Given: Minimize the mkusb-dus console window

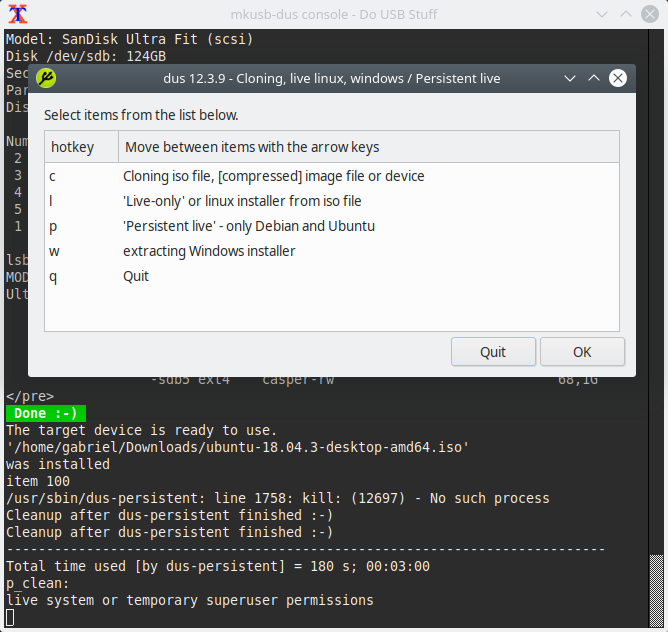Looking at the screenshot, I should click(602, 14).
